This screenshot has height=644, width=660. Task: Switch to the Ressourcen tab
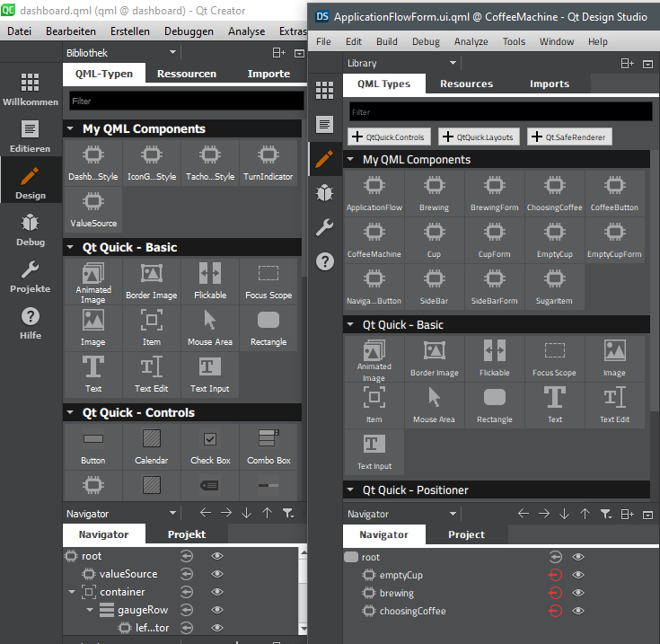(186, 74)
